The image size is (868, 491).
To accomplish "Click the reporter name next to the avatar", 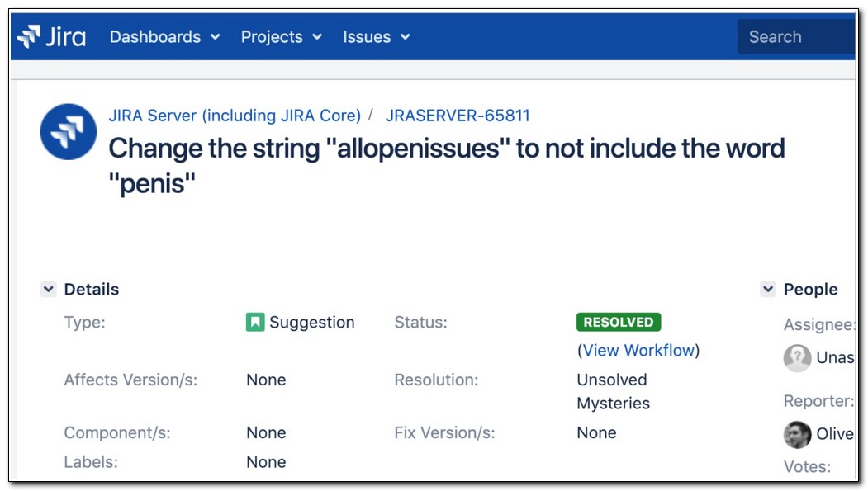I will [834, 434].
